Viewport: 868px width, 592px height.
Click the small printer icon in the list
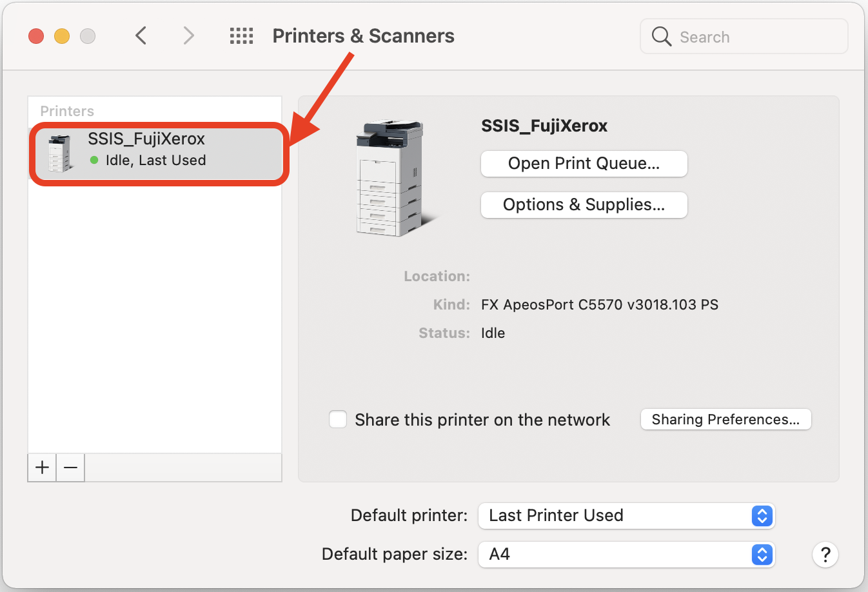[x=60, y=153]
